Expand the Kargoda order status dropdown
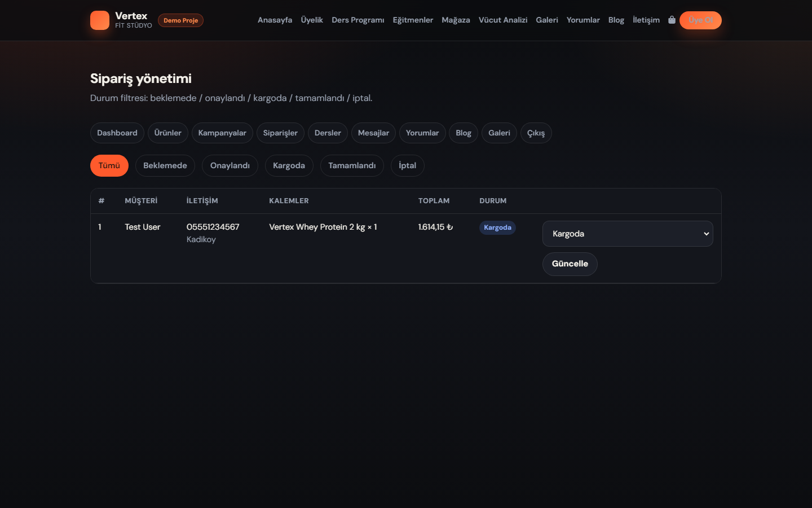812x508 pixels. (x=628, y=234)
